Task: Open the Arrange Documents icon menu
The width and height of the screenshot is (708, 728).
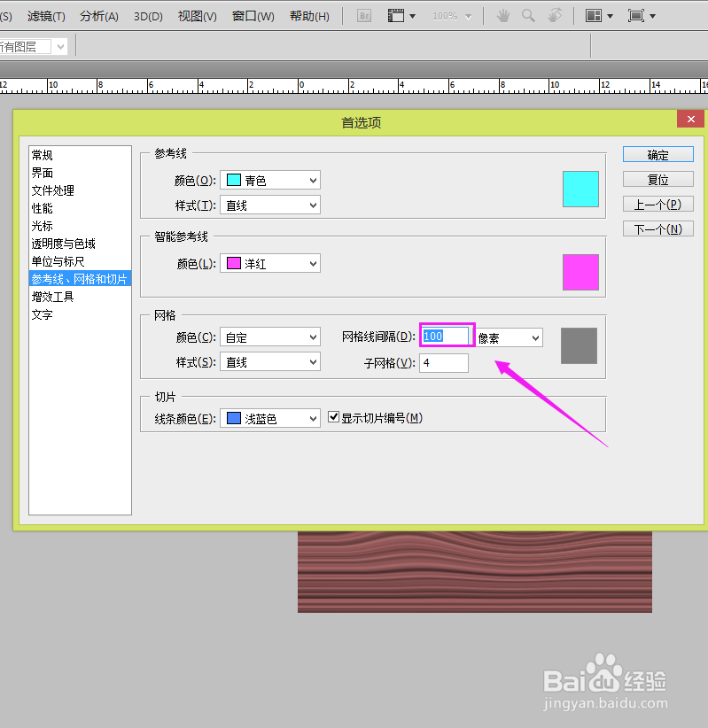Action: pos(599,16)
